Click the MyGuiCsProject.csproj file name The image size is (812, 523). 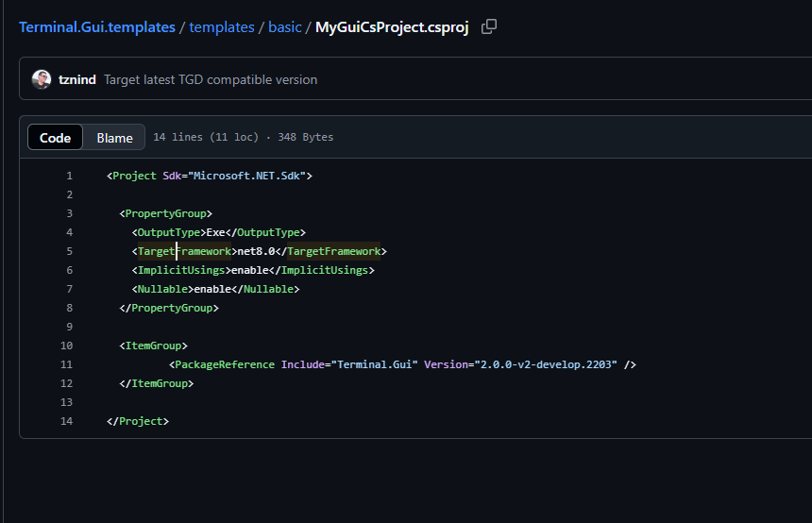tap(392, 26)
